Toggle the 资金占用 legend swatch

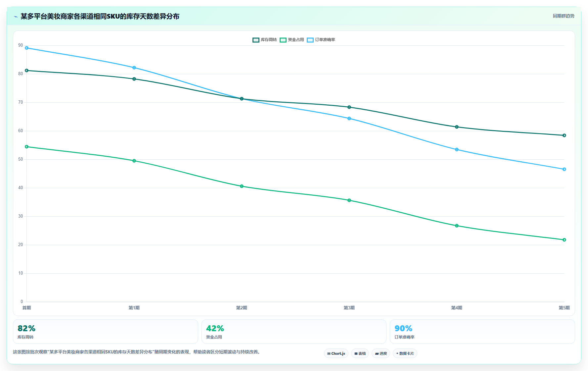[x=283, y=40]
